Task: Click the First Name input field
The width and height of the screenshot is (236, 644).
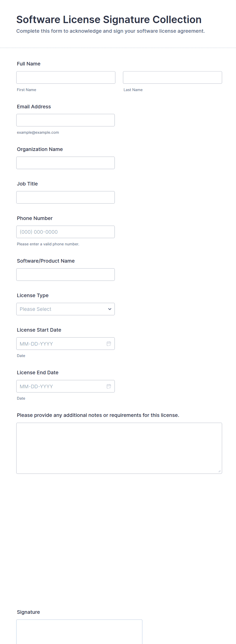Action: pyautogui.click(x=66, y=77)
